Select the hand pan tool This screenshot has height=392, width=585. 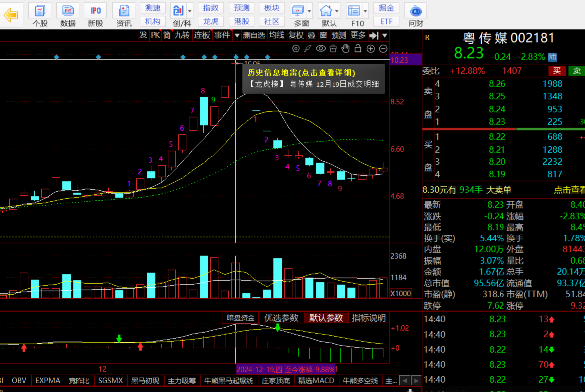click(x=345, y=49)
